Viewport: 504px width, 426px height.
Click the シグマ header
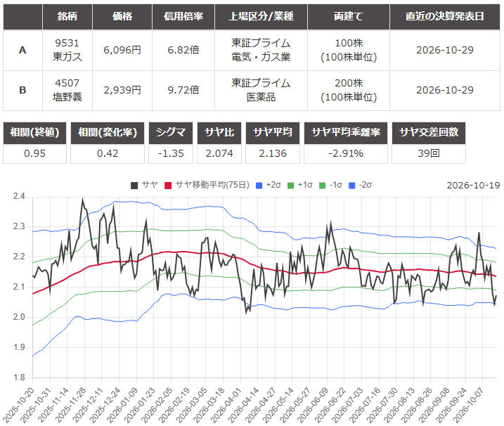tap(171, 133)
